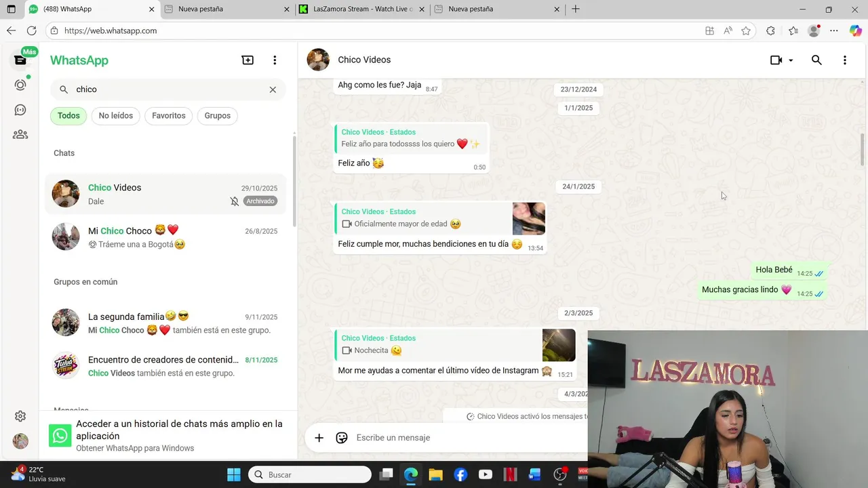Click the Archivado label on Chico Videos row
This screenshot has height=488, width=868.
pos(260,201)
